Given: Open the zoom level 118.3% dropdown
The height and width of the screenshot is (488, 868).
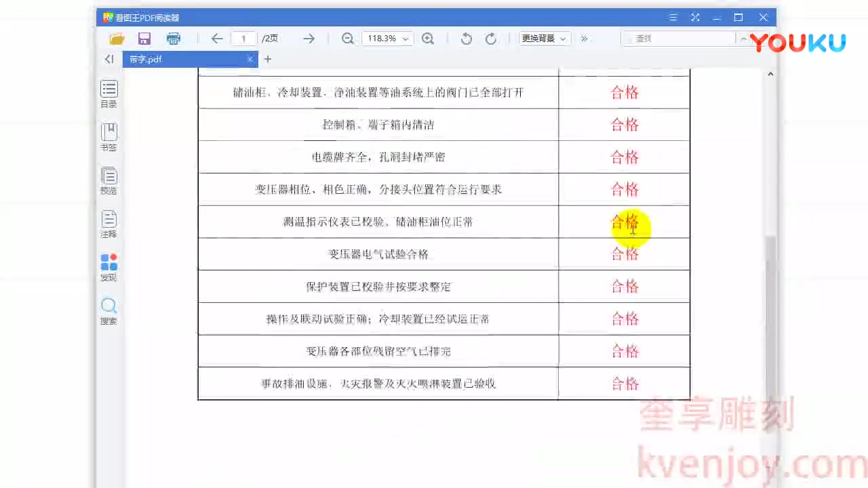Looking at the screenshot, I should (387, 39).
